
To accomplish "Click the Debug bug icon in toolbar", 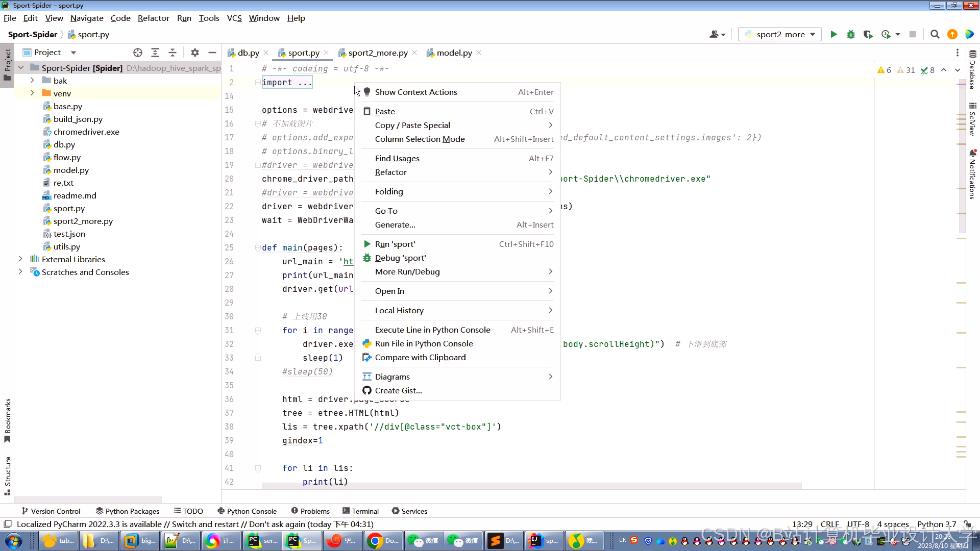I will [x=851, y=34].
